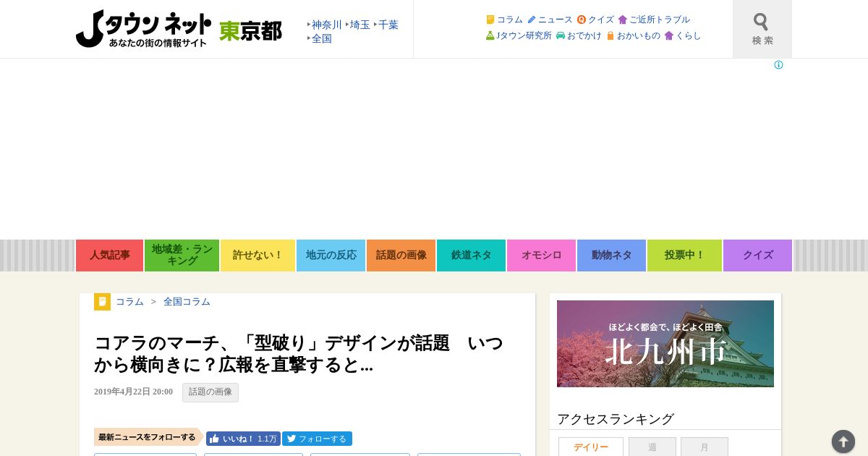This screenshot has height=456, width=868.
Task: Open the おかいもの header link
Action: pos(633,35)
